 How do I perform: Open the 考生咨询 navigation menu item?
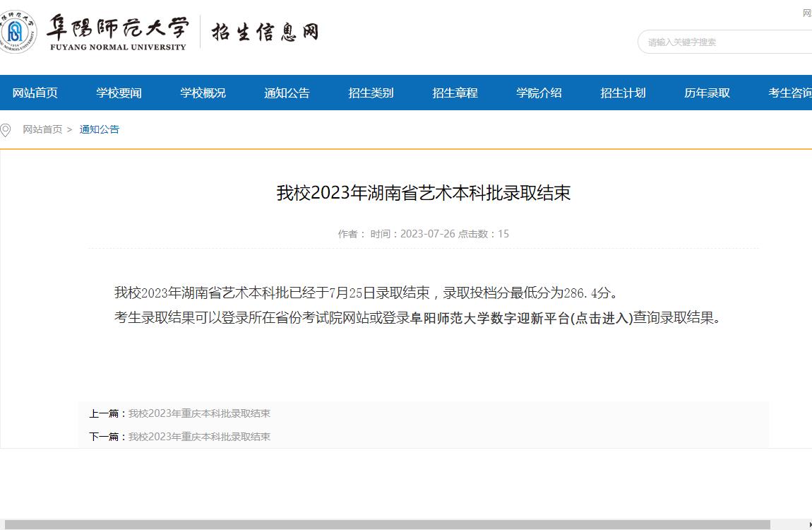point(789,93)
